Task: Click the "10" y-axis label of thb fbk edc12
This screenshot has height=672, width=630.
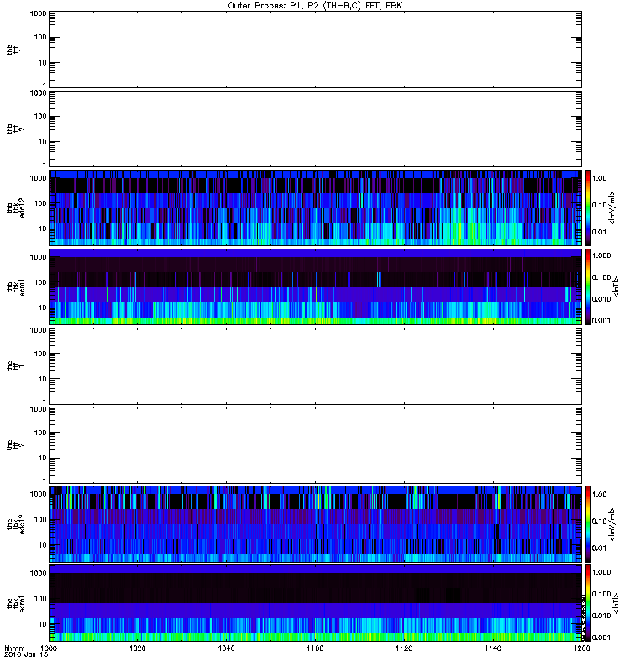Action: [43, 228]
